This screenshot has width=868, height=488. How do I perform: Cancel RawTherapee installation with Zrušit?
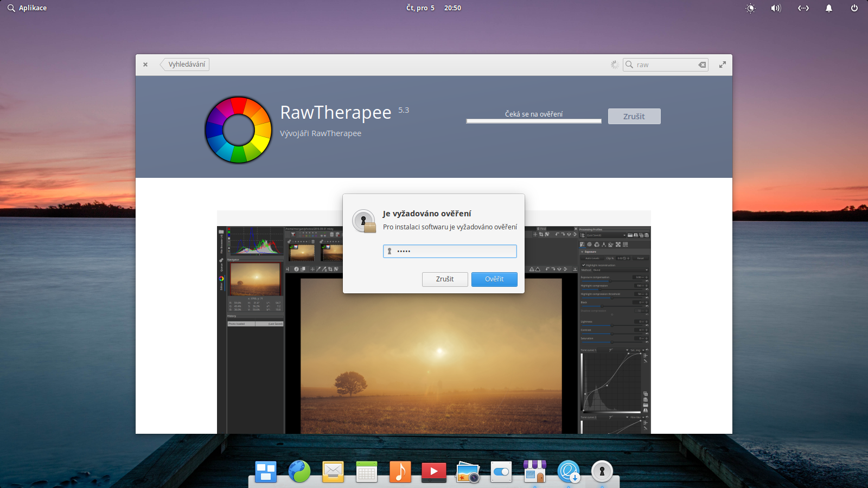pyautogui.click(x=634, y=116)
